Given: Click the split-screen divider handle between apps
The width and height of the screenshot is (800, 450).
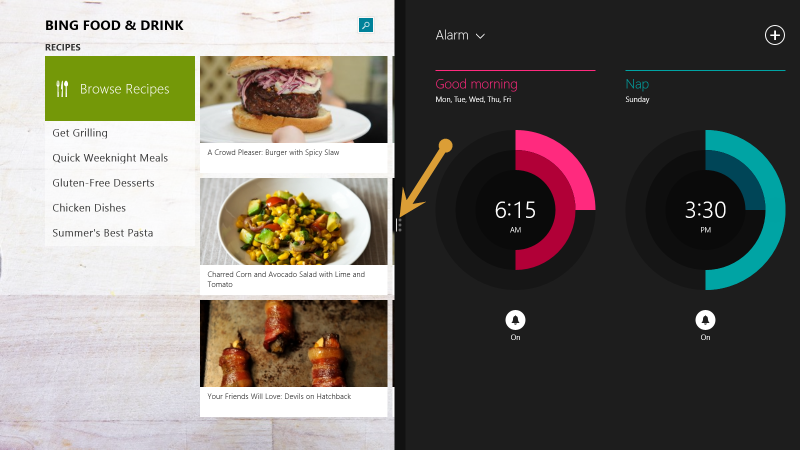Looking at the screenshot, I should [398, 225].
